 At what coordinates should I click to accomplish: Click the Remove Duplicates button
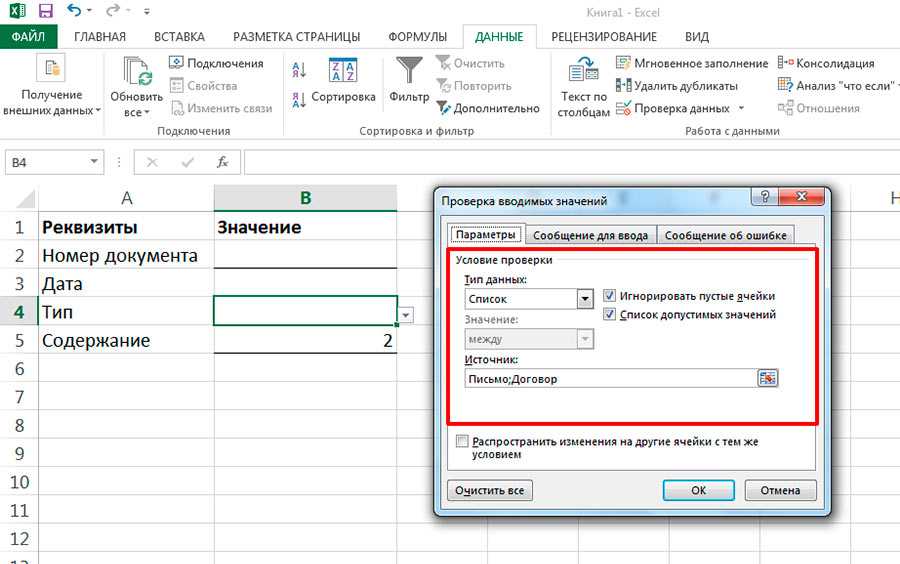pyautogui.click(x=676, y=86)
